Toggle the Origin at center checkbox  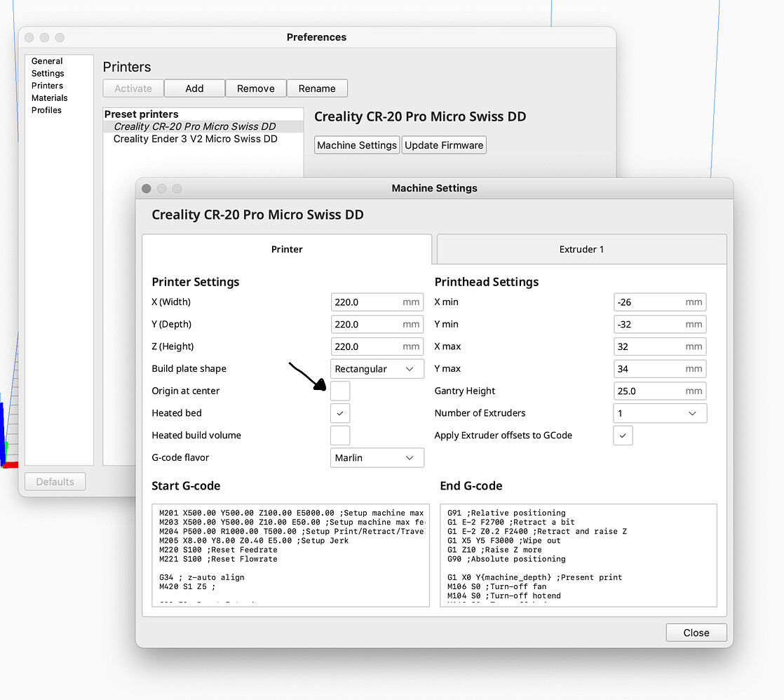pos(340,391)
